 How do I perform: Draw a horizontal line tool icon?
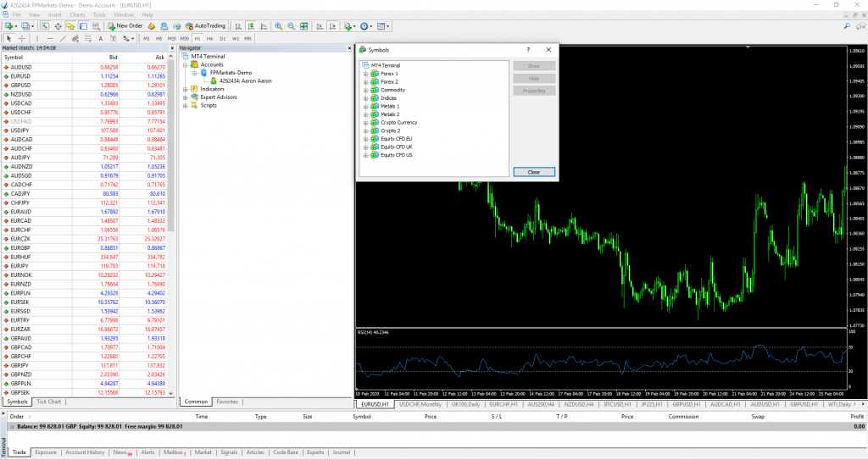point(50,39)
